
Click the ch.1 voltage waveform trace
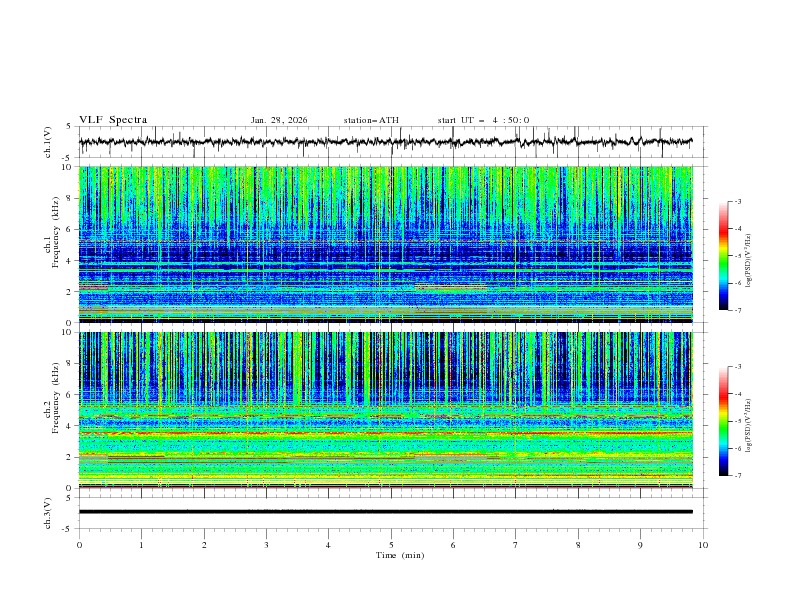[385, 142]
